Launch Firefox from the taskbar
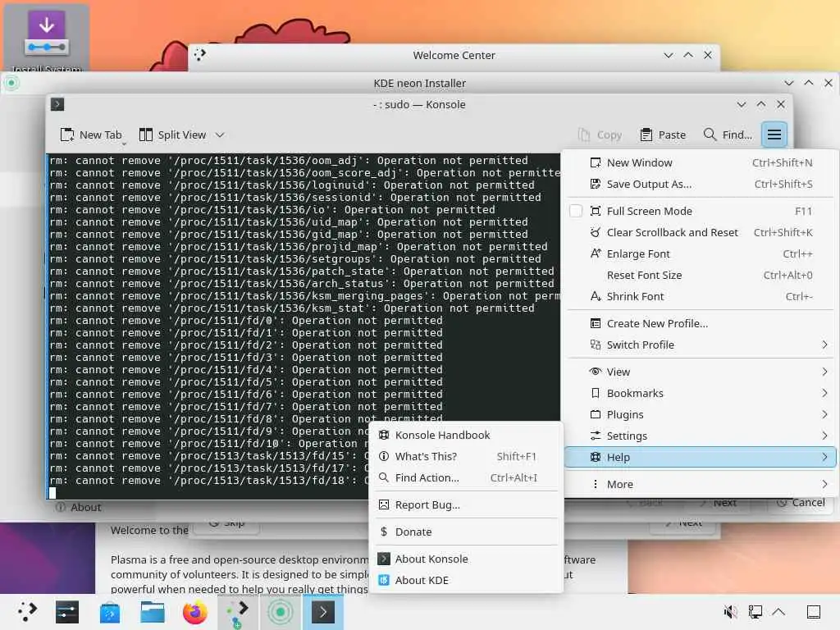 tap(195, 612)
